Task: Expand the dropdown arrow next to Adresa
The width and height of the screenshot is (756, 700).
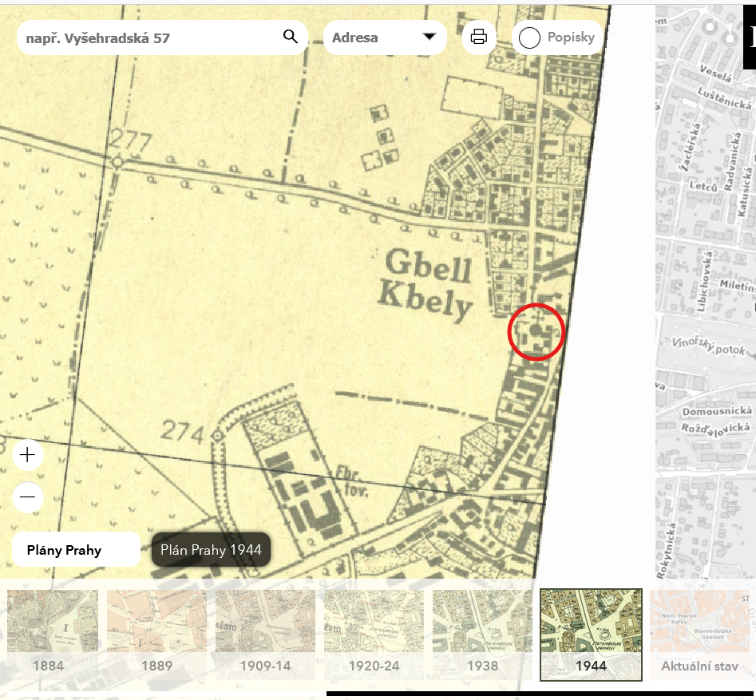Action: 429,38
